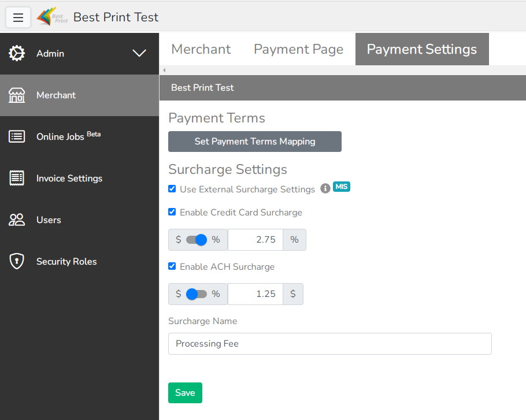526x420 pixels.
Task: Switch to the Merchant tab
Action: 201,49
